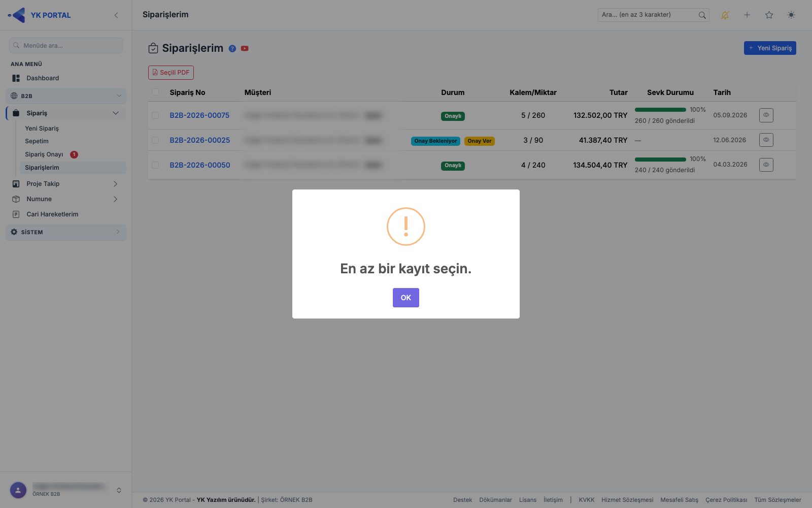Check the B2B-2026-00050 row checkbox

click(x=155, y=165)
